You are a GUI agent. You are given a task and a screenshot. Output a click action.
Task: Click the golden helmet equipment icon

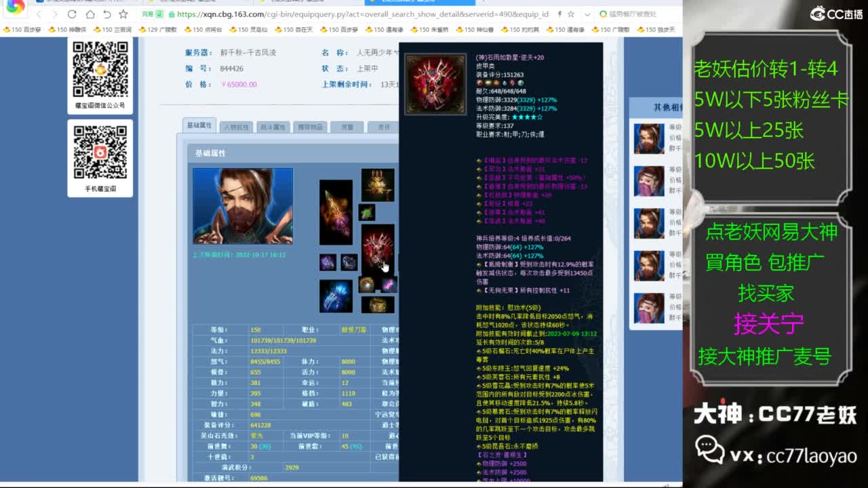tap(378, 185)
